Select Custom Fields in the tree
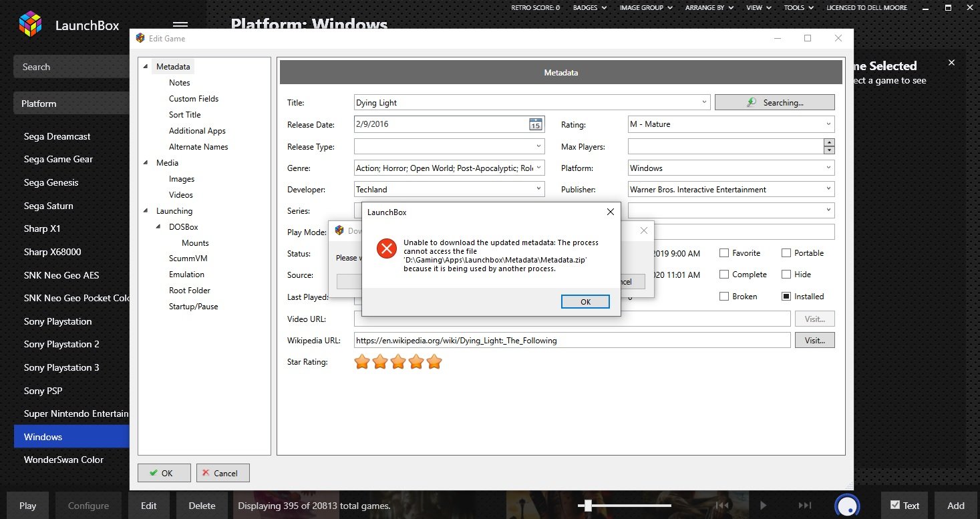980x519 pixels. click(x=194, y=99)
